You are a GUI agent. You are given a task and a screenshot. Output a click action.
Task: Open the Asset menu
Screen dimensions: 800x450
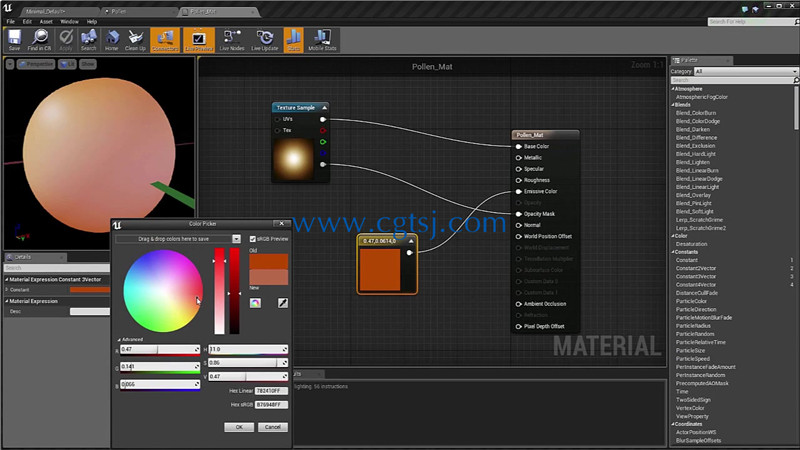pos(46,21)
